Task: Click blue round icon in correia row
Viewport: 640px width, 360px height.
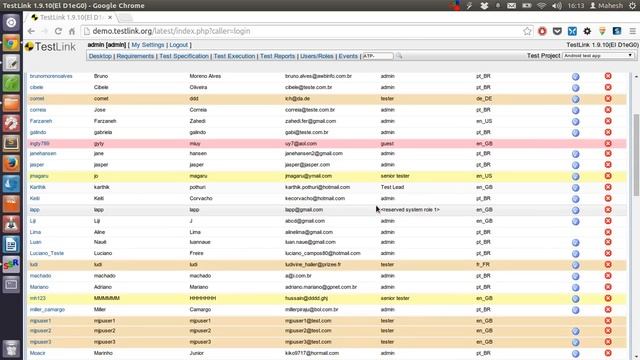Action: tap(576, 110)
